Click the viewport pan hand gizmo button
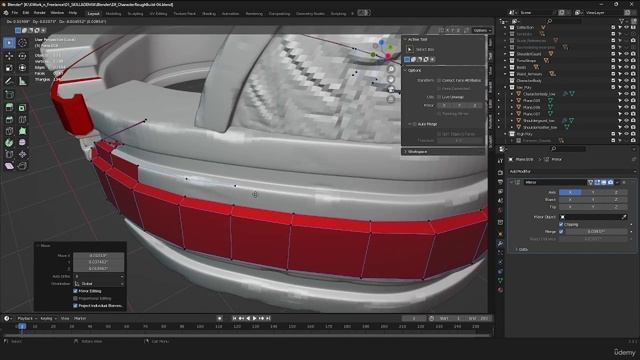The width and height of the screenshot is (640, 360). (x=391, y=79)
